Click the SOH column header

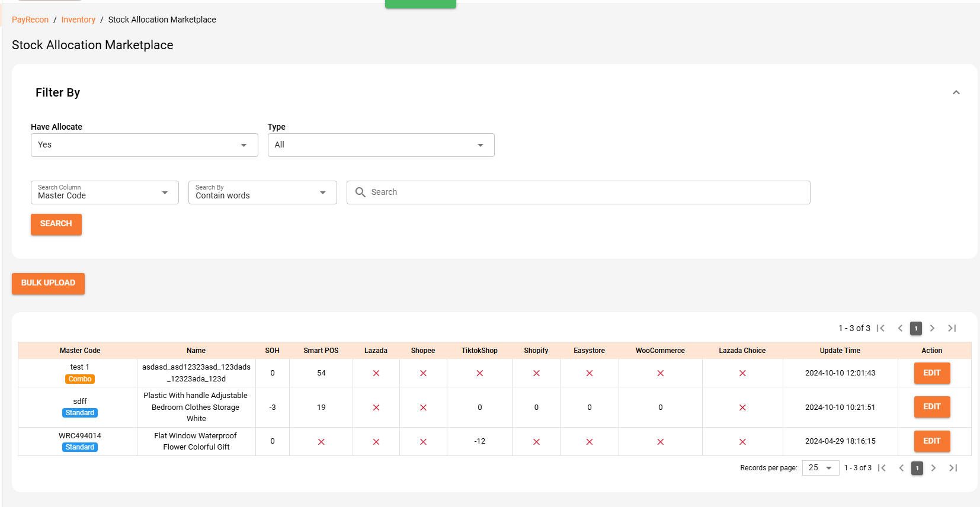click(273, 351)
